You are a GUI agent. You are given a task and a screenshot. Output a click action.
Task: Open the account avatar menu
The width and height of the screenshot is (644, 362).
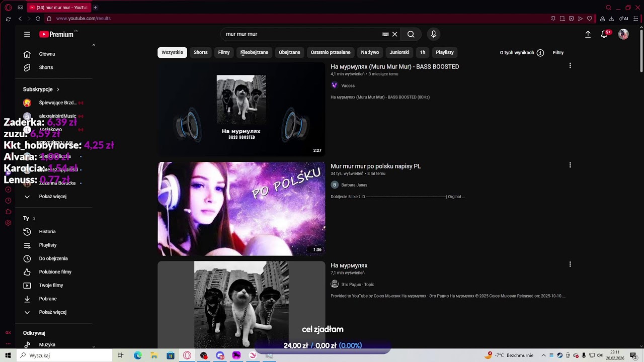pyautogui.click(x=623, y=34)
